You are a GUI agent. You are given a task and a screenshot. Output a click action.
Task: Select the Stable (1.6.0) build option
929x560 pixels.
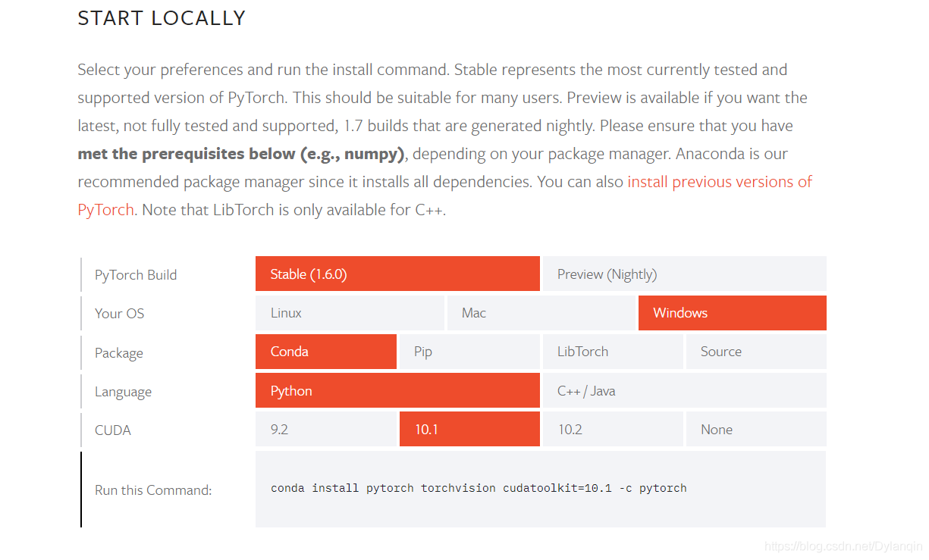point(397,274)
